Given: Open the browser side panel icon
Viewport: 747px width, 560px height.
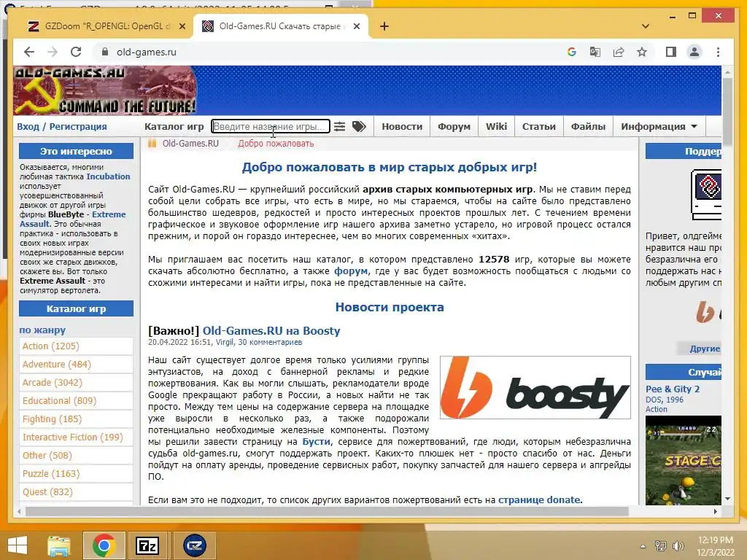Looking at the screenshot, I should pyautogui.click(x=671, y=52).
